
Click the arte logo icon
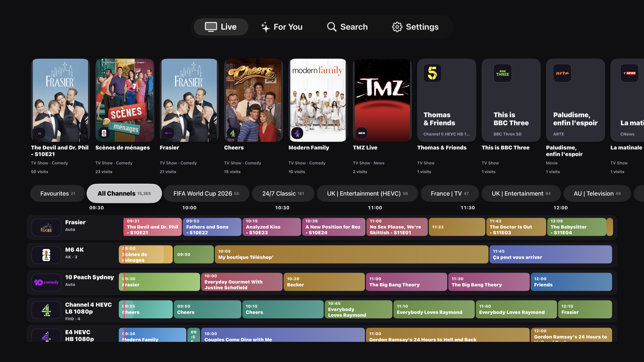click(562, 73)
